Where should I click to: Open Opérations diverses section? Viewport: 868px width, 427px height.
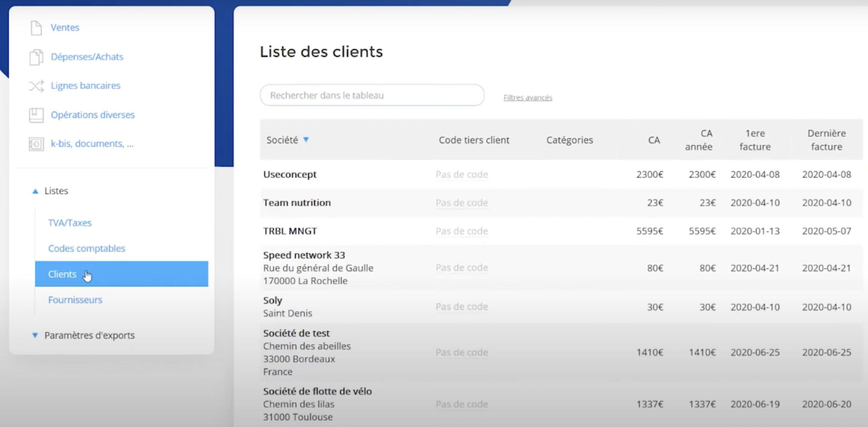93,115
